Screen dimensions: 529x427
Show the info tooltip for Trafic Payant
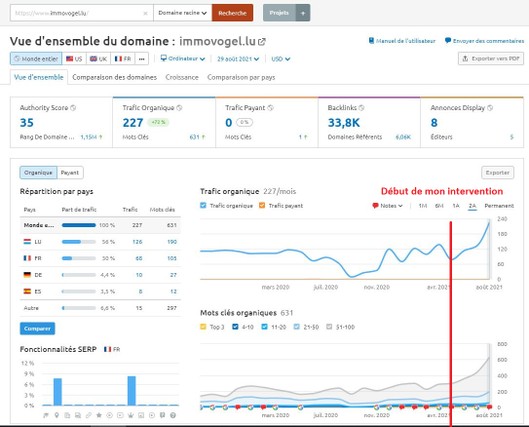[x=270, y=108]
